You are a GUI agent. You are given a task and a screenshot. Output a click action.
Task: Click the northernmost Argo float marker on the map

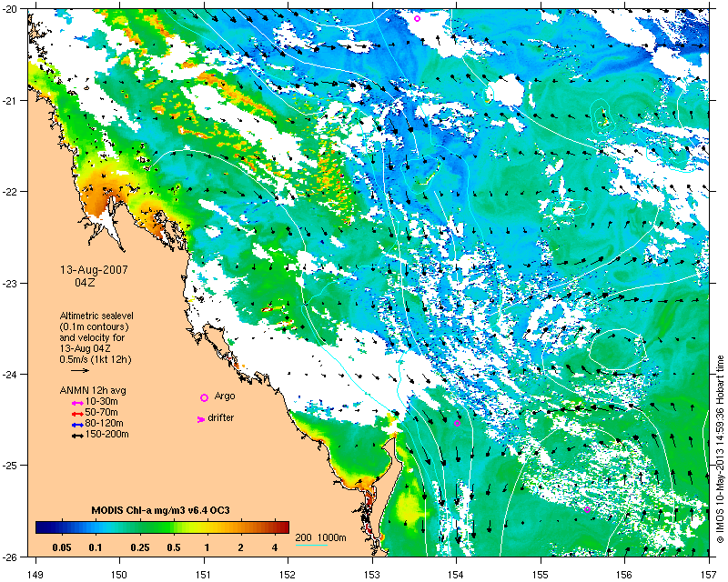[417, 18]
